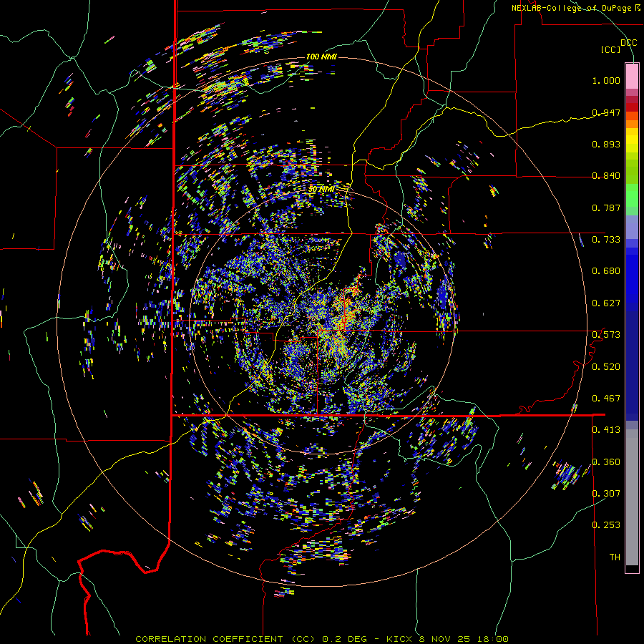
Task: Click the DCC product label
Action: (628, 43)
